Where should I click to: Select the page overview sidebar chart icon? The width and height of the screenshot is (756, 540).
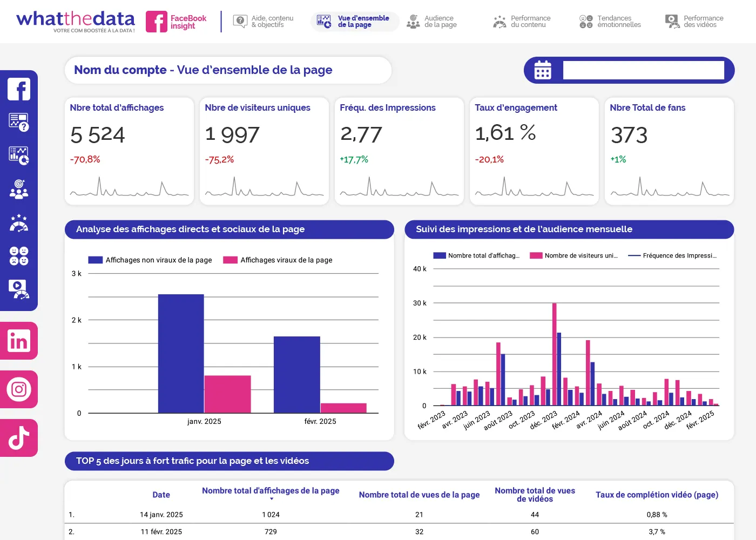point(19,156)
